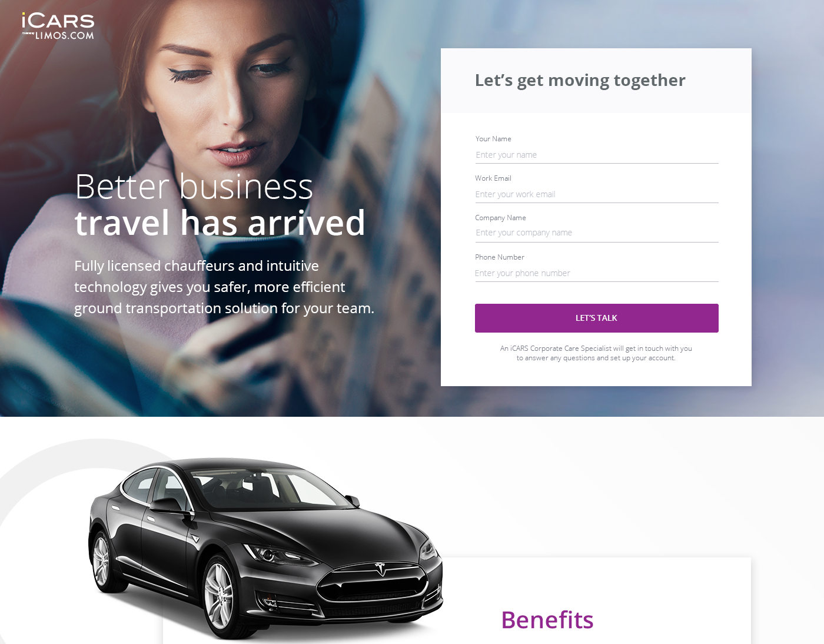This screenshot has height=644, width=824.
Task: Click the Corporate Care Specialist disclaimer text
Action: click(596, 353)
